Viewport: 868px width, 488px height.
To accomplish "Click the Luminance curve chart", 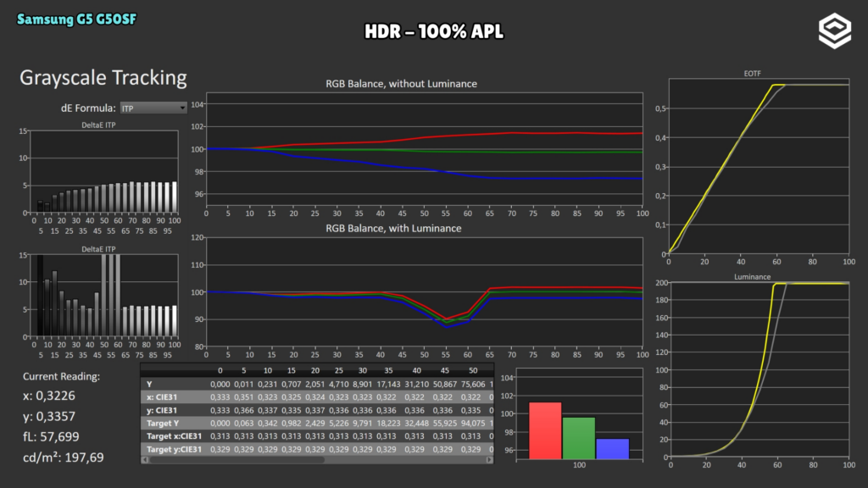I will tap(759, 369).
